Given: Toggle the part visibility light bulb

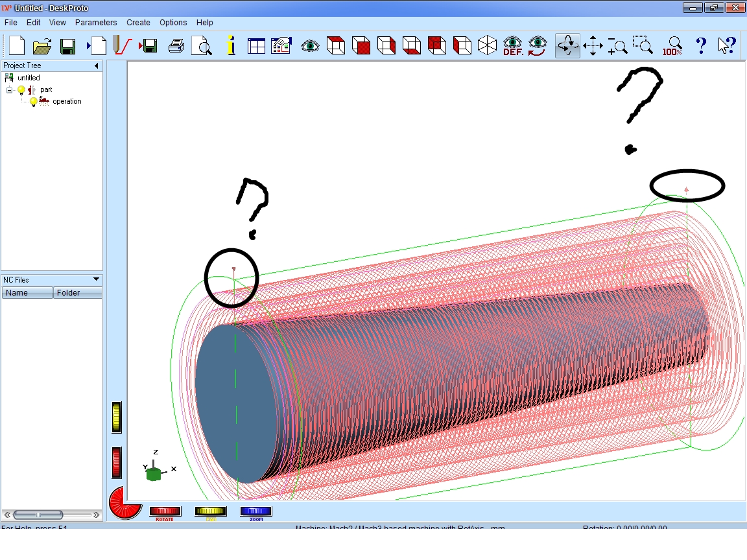Looking at the screenshot, I should coord(21,90).
